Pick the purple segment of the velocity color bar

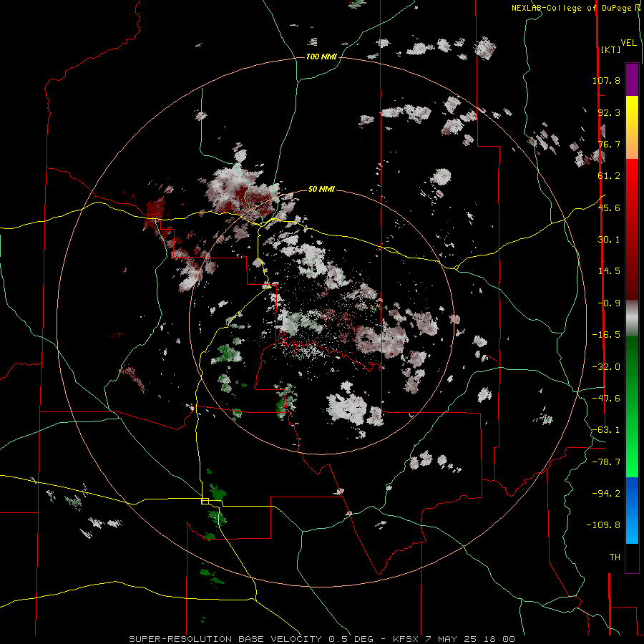pos(632,79)
